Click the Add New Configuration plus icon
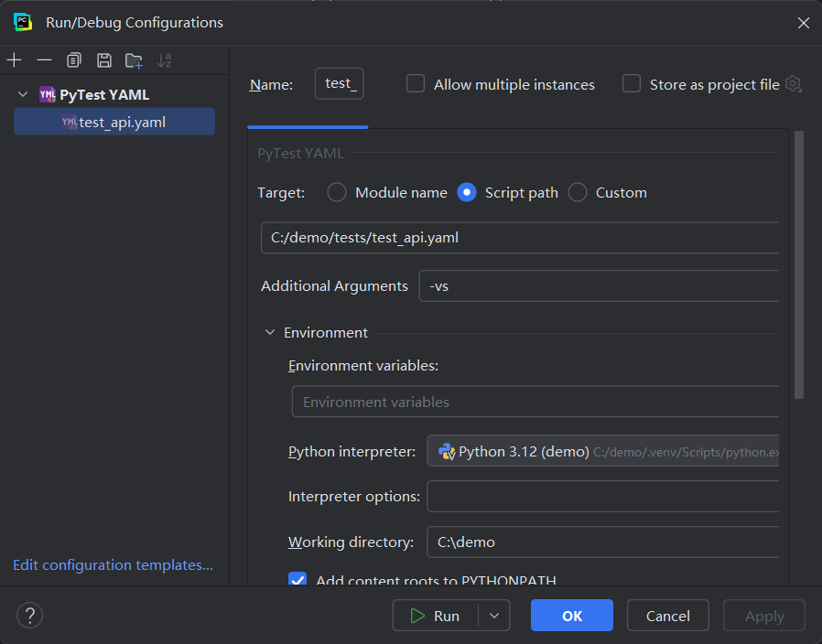 coord(14,60)
